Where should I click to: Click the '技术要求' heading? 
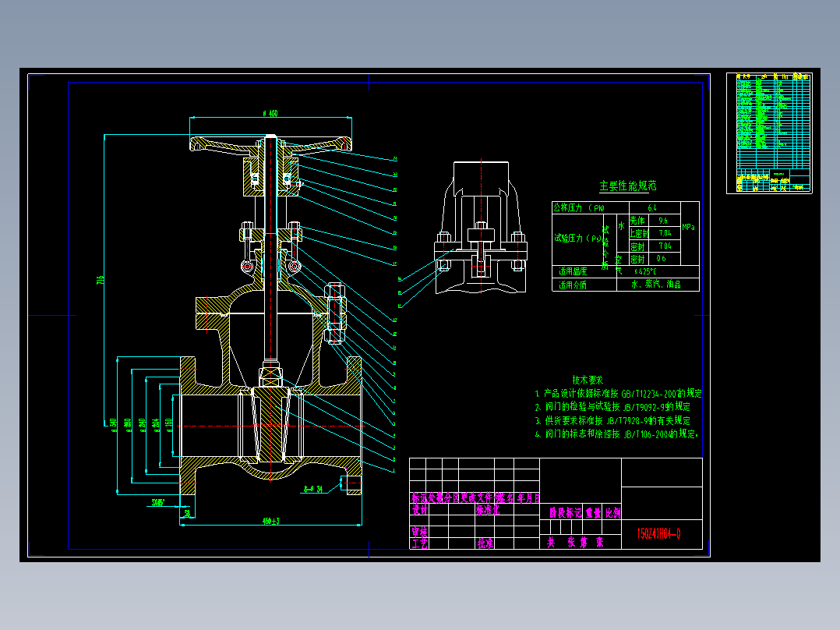[x=588, y=380]
